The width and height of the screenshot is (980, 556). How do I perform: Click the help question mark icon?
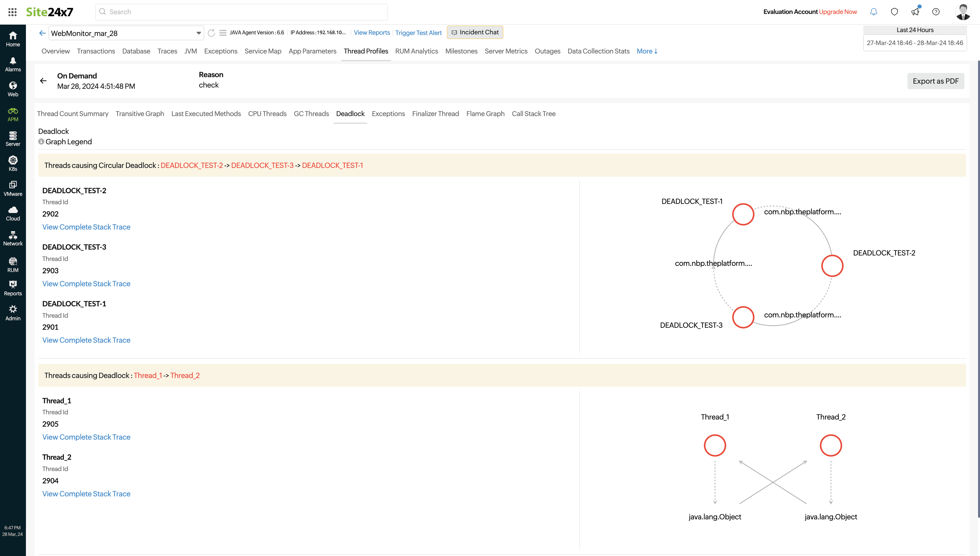click(936, 12)
